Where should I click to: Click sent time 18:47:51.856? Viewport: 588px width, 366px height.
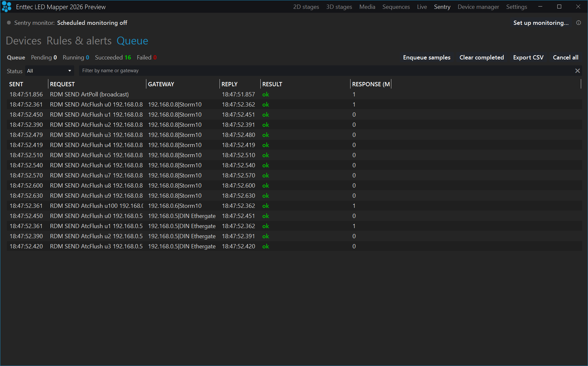click(x=26, y=94)
